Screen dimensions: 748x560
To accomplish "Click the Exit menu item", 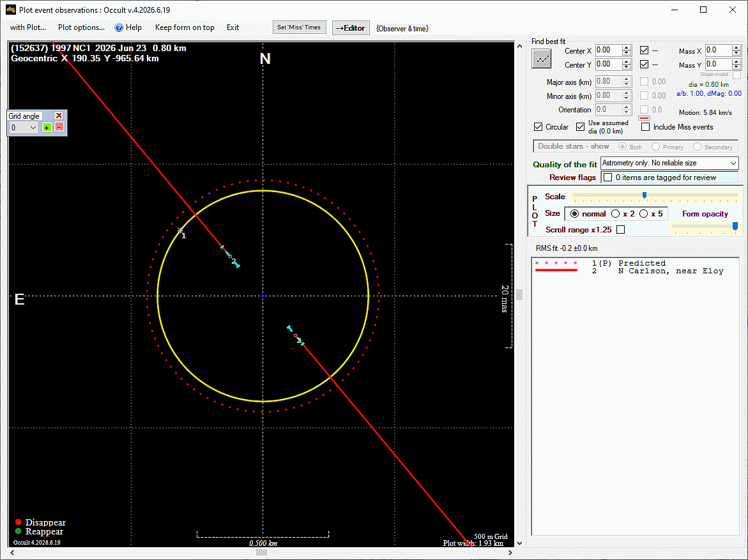I will pos(233,27).
